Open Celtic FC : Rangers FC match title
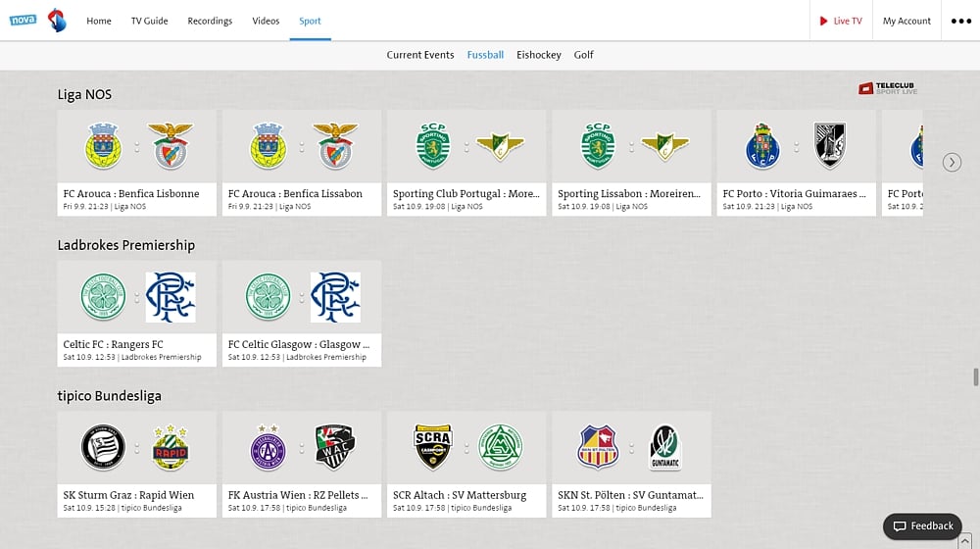Image resolution: width=980 pixels, height=549 pixels. (113, 344)
